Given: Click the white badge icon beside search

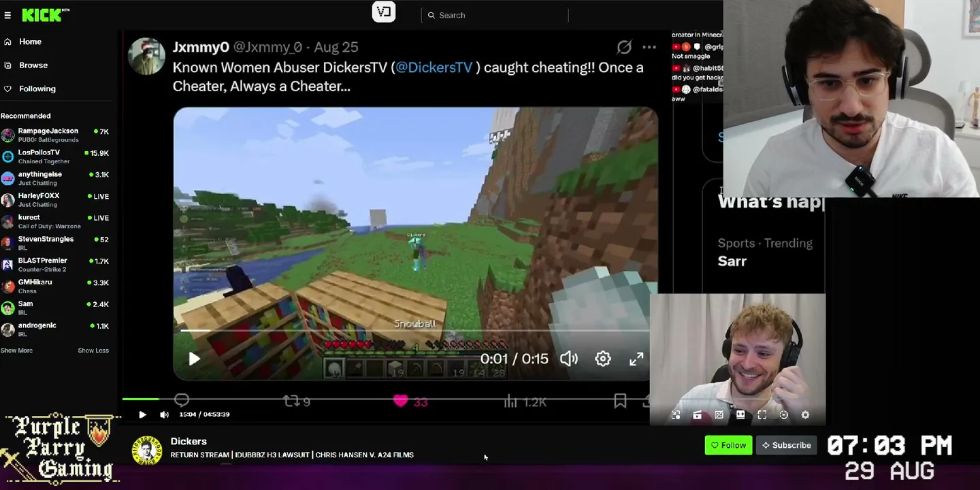Looking at the screenshot, I should tap(384, 12).
